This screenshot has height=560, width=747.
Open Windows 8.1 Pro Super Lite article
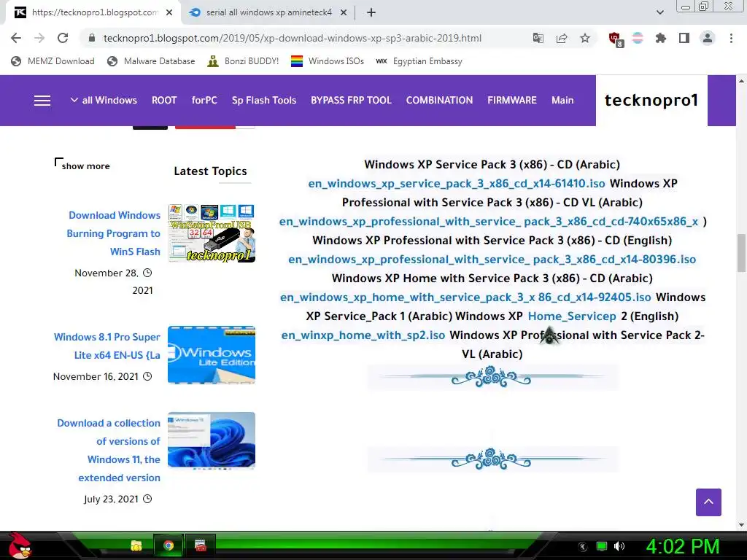click(x=107, y=346)
